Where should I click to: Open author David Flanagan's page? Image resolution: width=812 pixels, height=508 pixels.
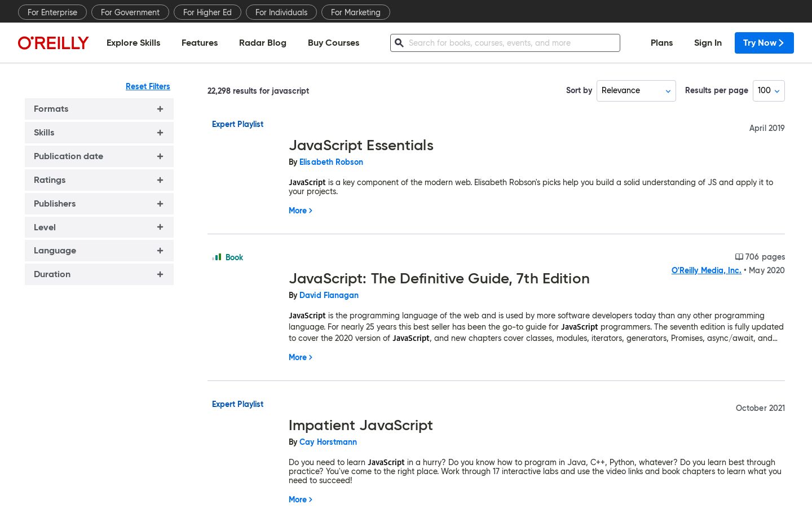[x=329, y=295]
